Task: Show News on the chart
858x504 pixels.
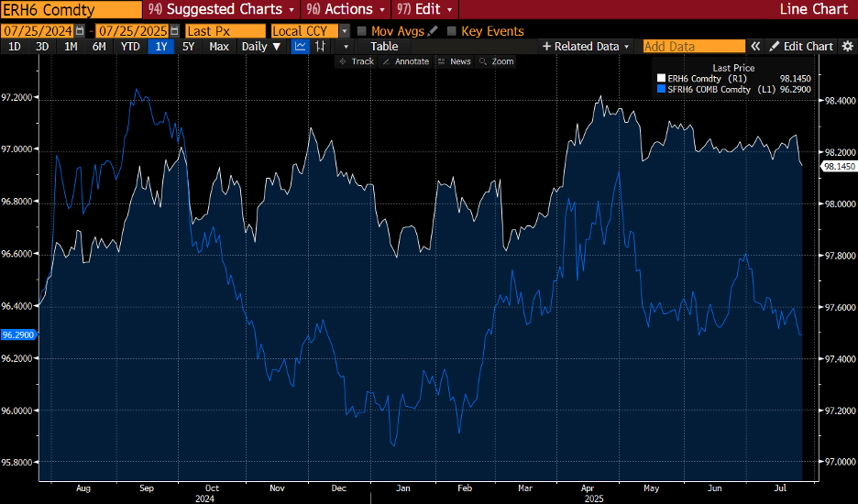Action: click(x=454, y=61)
